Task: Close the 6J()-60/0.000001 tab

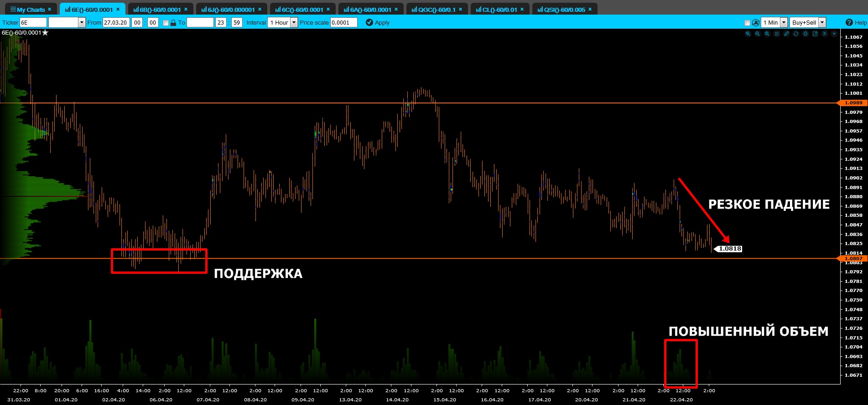Action: click(x=260, y=10)
